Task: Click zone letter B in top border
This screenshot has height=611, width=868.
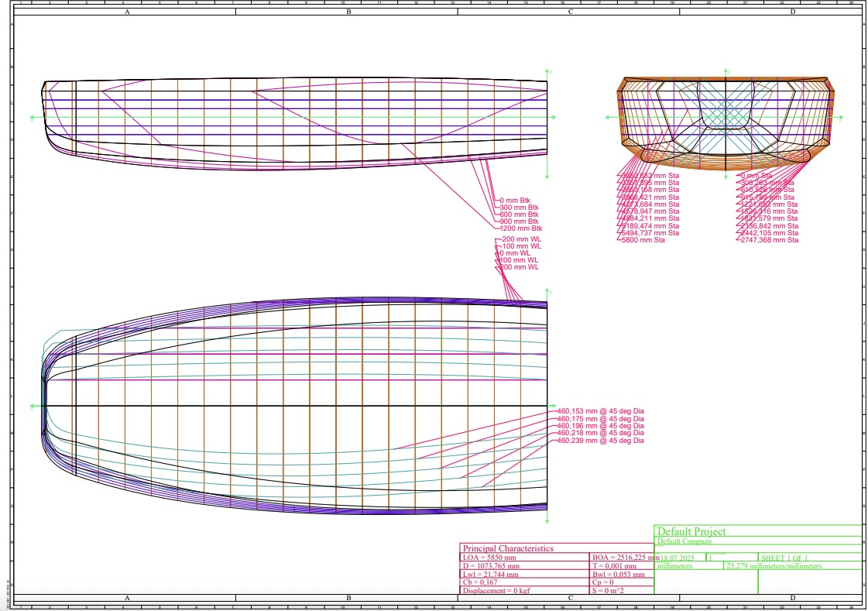Action: point(348,12)
